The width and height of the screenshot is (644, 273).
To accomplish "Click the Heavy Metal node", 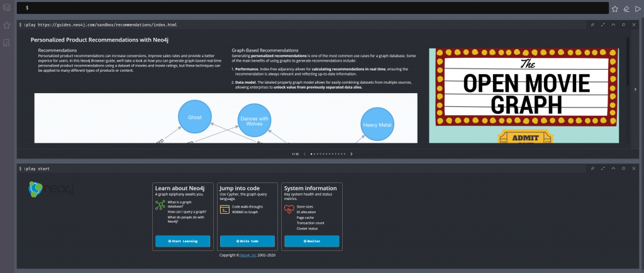I will pyautogui.click(x=377, y=125).
